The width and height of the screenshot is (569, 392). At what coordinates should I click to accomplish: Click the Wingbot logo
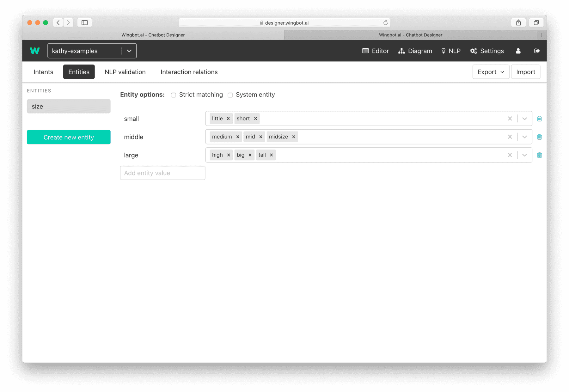pos(35,51)
